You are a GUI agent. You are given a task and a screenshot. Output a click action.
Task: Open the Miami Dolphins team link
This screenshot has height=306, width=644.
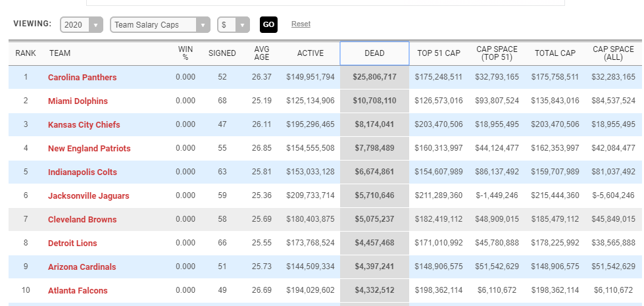click(x=78, y=101)
